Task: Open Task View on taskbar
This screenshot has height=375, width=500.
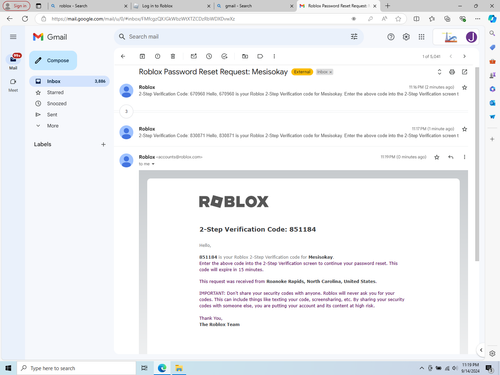Action: click(x=144, y=368)
